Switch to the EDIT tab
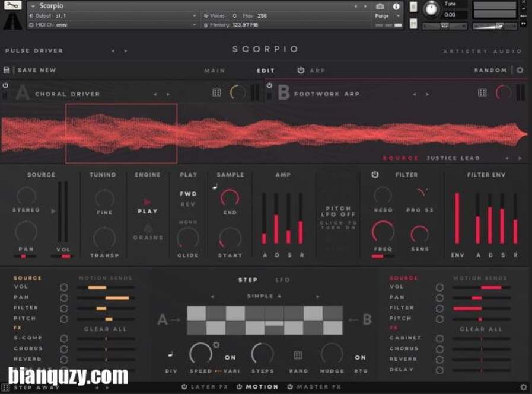The image size is (532, 394). pos(265,71)
